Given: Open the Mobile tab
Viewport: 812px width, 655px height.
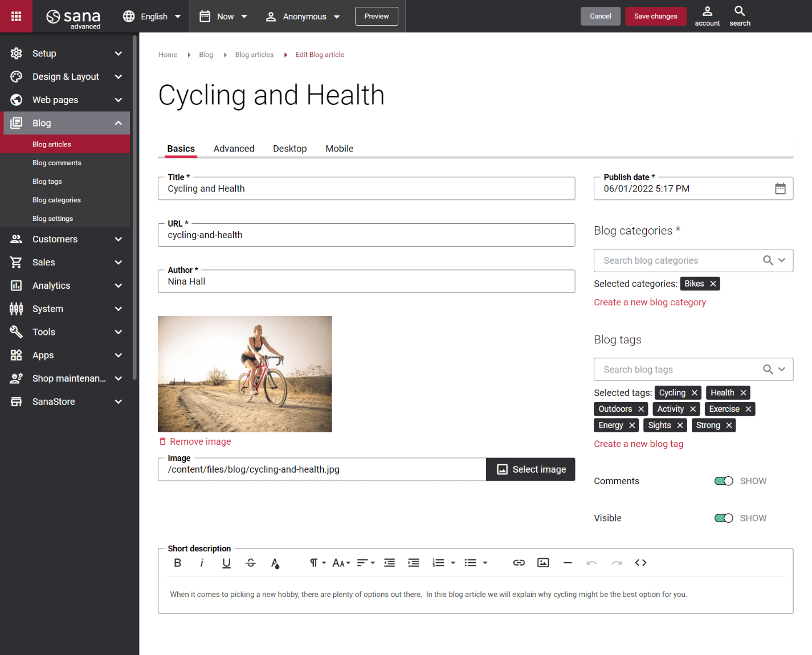Looking at the screenshot, I should [339, 148].
